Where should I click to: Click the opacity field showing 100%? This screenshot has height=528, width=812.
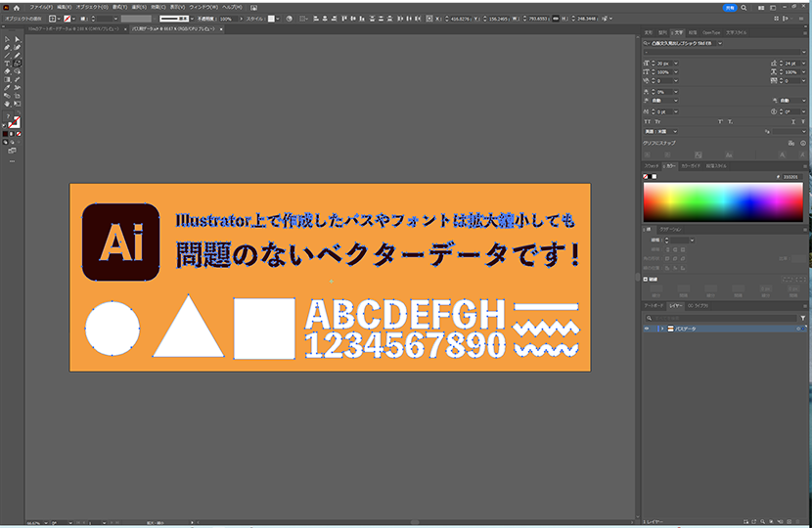[x=226, y=19]
